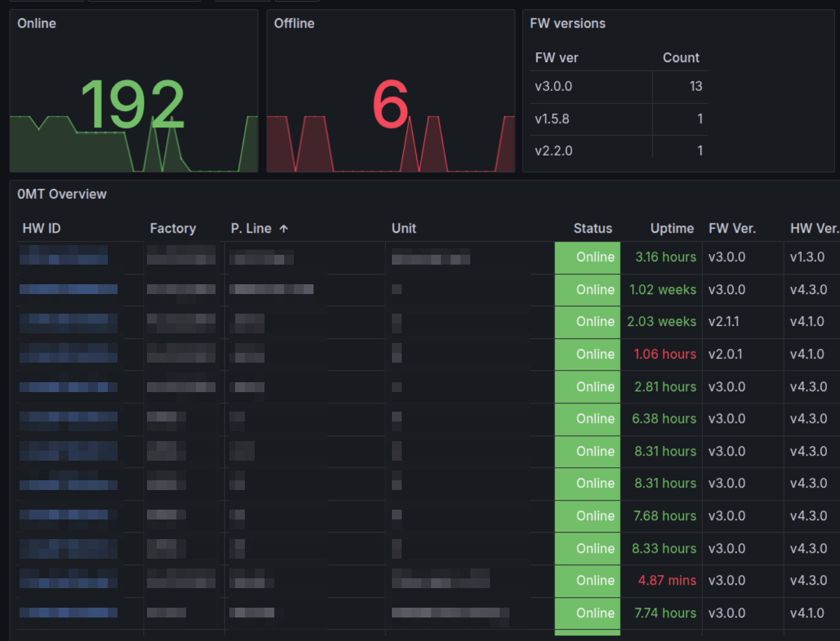This screenshot has width=840, height=641.
Task: Click the FW ver column header
Action: coord(557,58)
